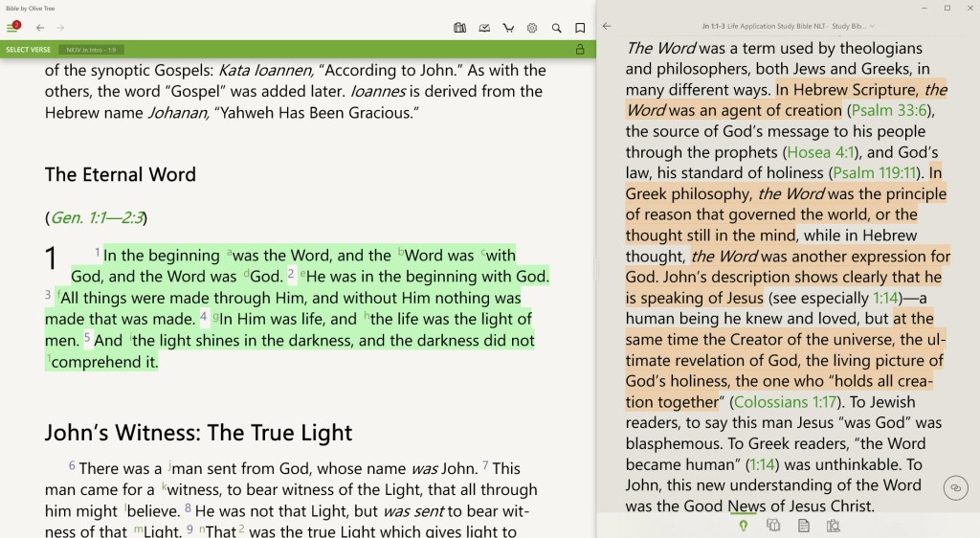Select the Resource Guide lightbulb tab

pyautogui.click(x=743, y=527)
